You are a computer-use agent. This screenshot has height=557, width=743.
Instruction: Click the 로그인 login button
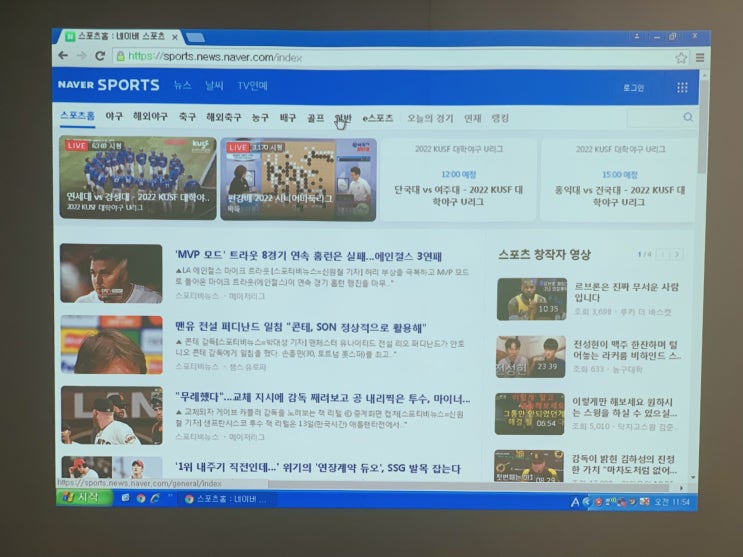(x=634, y=88)
